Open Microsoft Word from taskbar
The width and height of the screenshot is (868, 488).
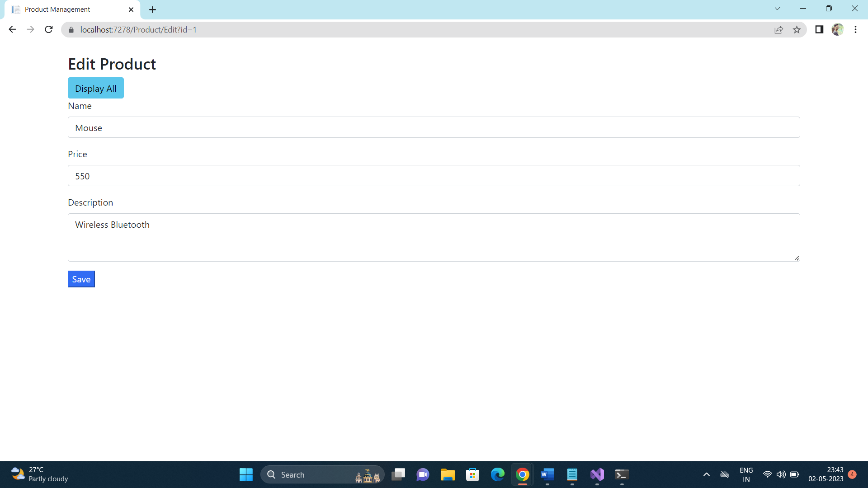(x=547, y=475)
